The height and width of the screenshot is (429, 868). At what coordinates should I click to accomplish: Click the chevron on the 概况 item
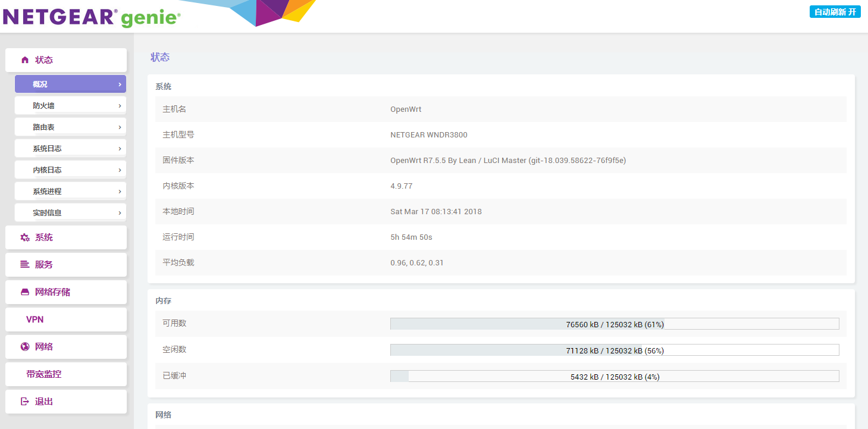pos(120,84)
